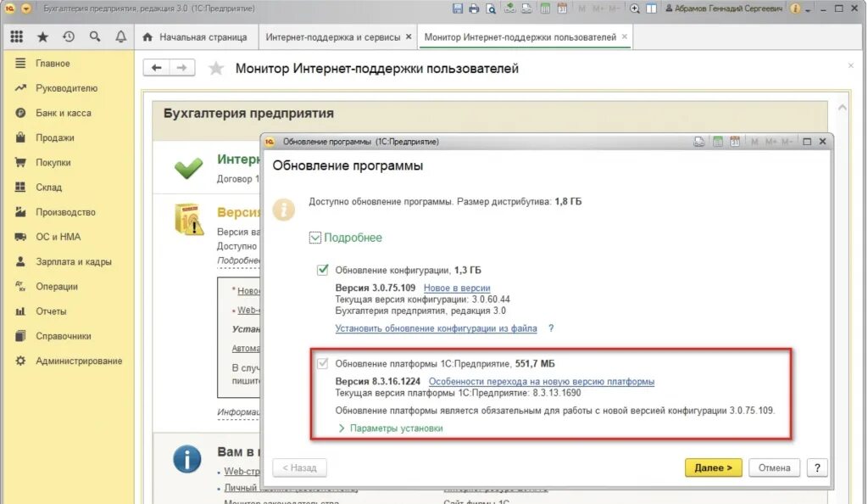Click Установить обновление конфигурации из файла link
The width and height of the screenshot is (868, 504).
[x=436, y=328]
